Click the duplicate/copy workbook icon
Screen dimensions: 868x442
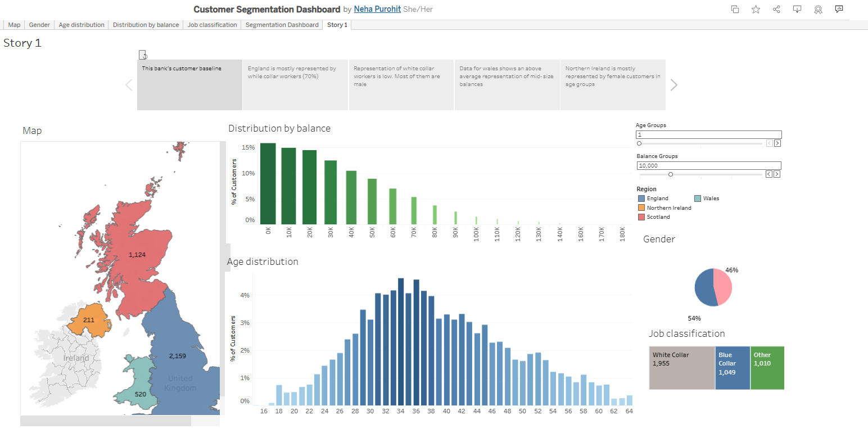[x=735, y=9]
